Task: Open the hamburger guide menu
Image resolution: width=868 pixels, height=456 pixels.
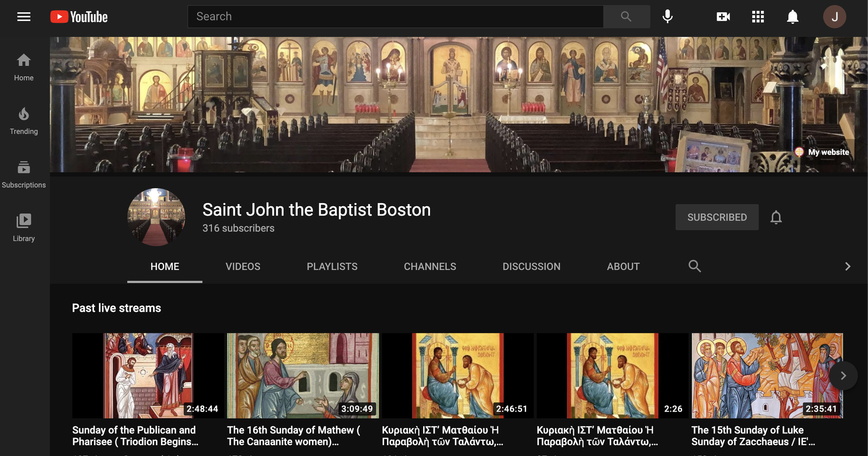Action: (24, 17)
